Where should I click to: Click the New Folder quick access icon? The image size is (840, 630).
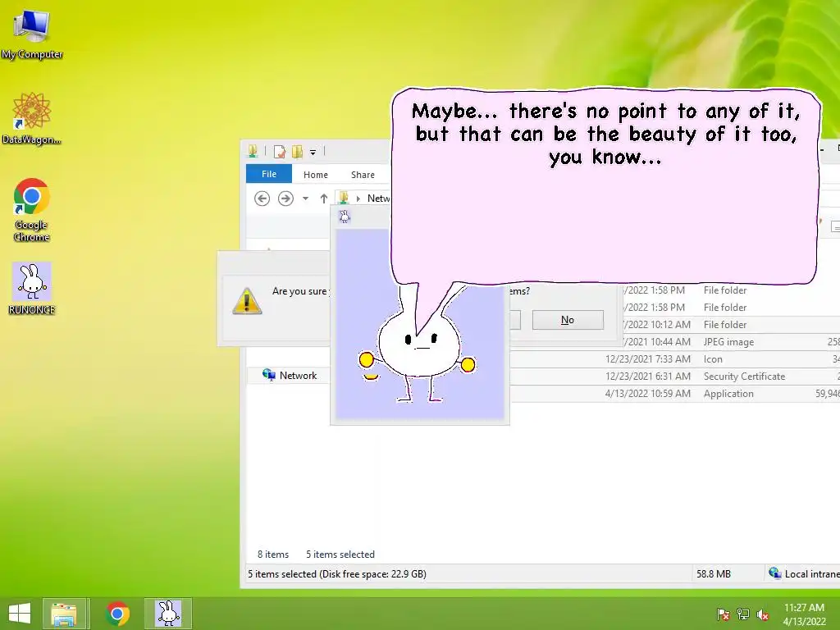tap(297, 152)
